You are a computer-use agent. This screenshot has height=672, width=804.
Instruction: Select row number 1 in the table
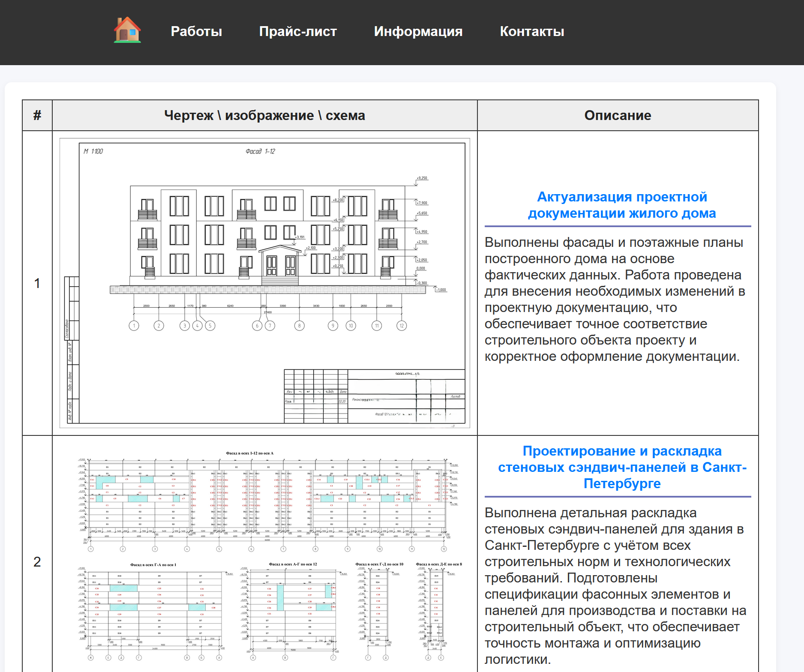(37, 283)
